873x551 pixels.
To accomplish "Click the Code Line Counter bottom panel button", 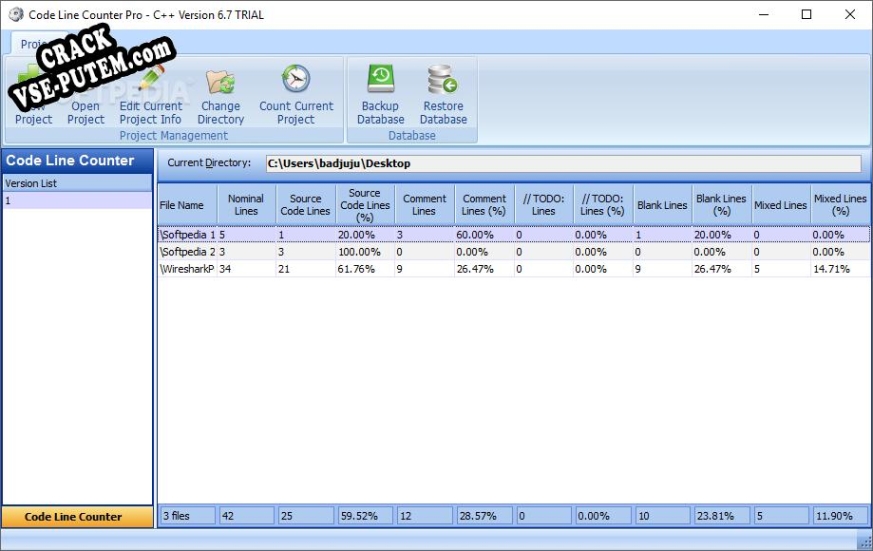I will (77, 516).
